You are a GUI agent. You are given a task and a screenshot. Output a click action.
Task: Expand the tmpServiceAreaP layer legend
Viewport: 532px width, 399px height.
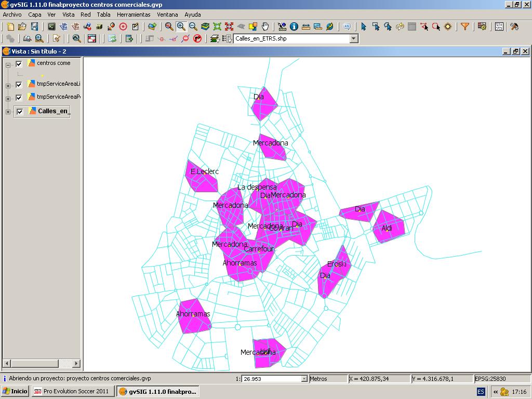click(x=8, y=99)
